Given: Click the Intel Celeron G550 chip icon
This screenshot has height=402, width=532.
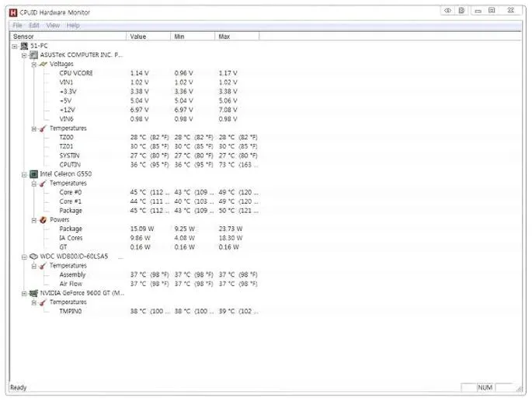Looking at the screenshot, I should click(x=33, y=174).
